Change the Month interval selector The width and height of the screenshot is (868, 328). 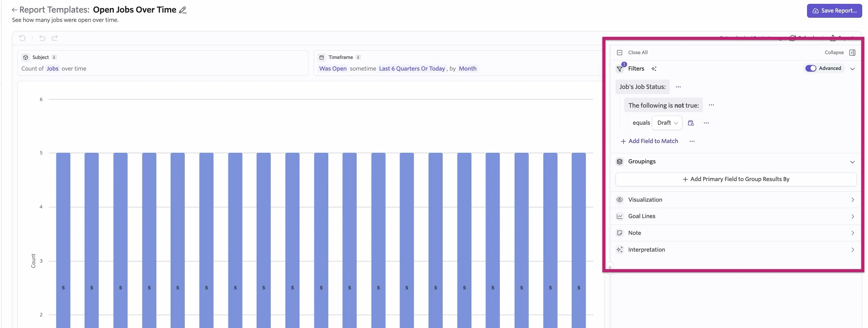pyautogui.click(x=468, y=69)
